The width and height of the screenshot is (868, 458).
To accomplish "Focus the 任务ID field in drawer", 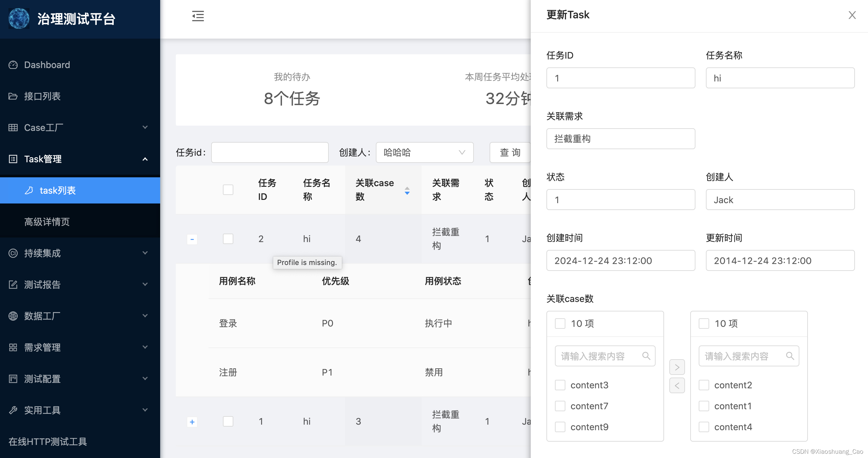I will pos(621,78).
